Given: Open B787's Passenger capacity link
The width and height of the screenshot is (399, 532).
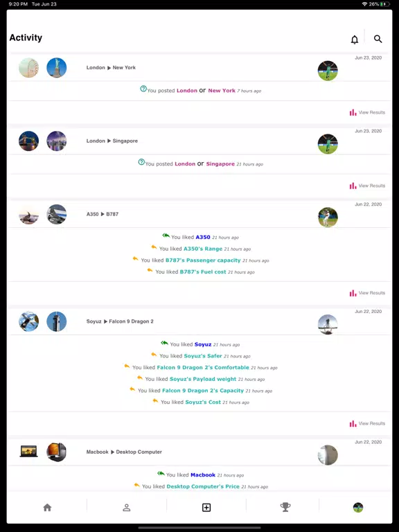Looking at the screenshot, I should click(x=203, y=260).
